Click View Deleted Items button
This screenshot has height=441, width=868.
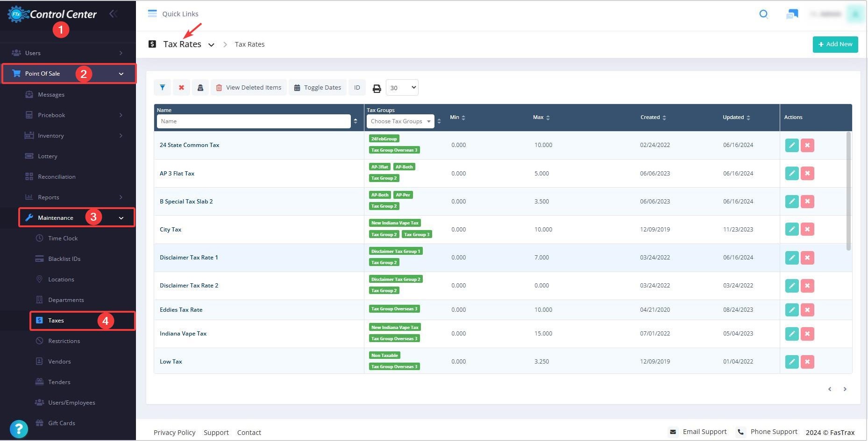(249, 87)
